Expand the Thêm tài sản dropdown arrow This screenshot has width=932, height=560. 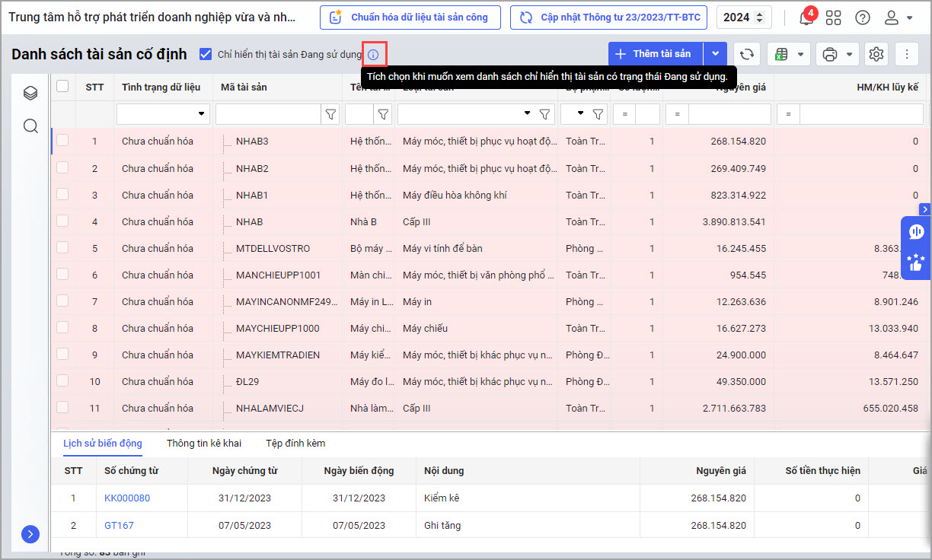point(715,54)
